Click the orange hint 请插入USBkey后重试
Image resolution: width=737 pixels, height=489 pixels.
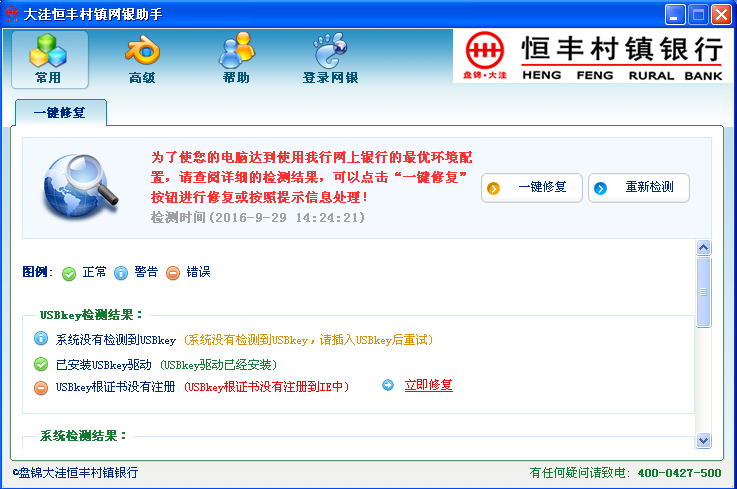tap(373, 340)
